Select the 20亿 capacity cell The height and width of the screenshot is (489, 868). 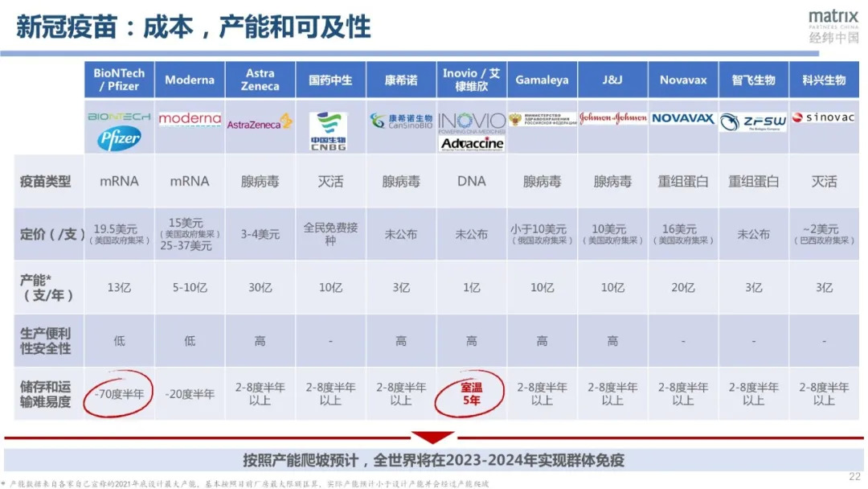683,287
